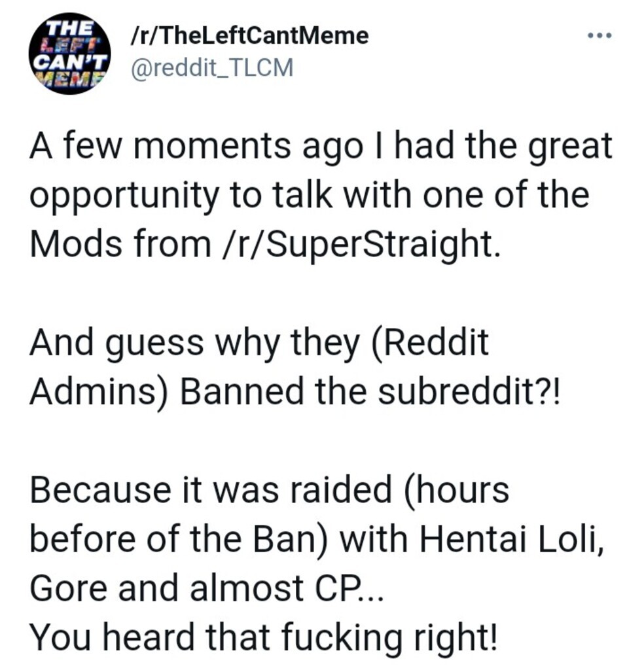Screen dimensions: 644x670
Task: Click the 'great' word ending first line
Action: (571, 147)
